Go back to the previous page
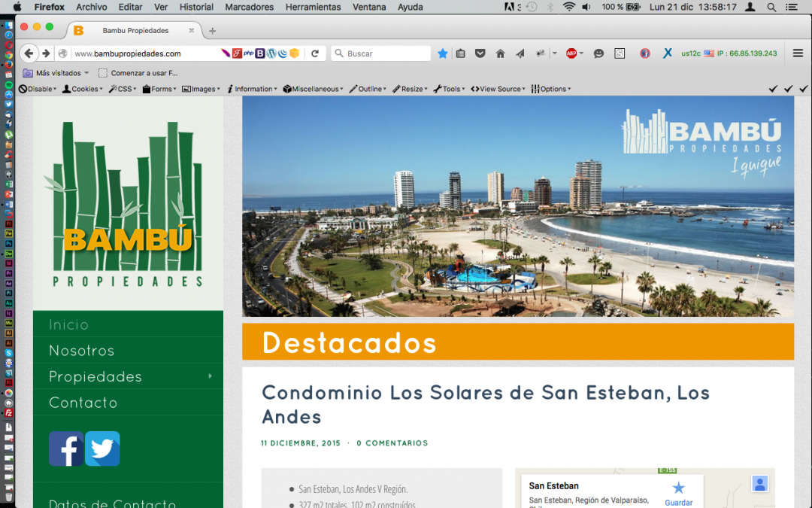The height and width of the screenshot is (508, 812). coord(29,53)
